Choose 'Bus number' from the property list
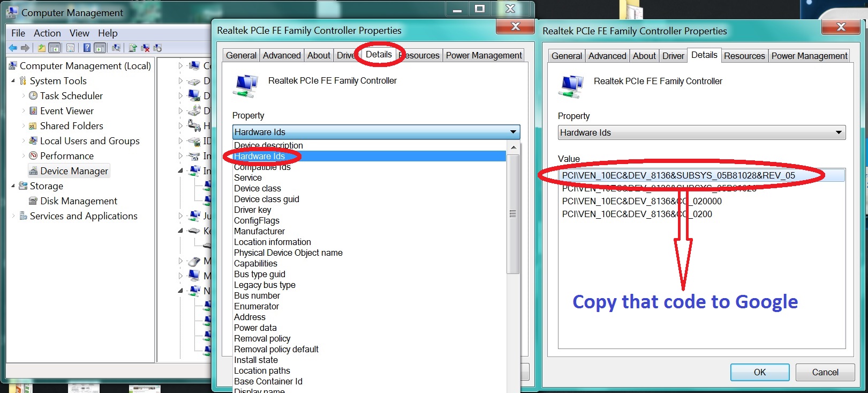Viewport: 868px width, 393px height. pyautogui.click(x=369, y=295)
